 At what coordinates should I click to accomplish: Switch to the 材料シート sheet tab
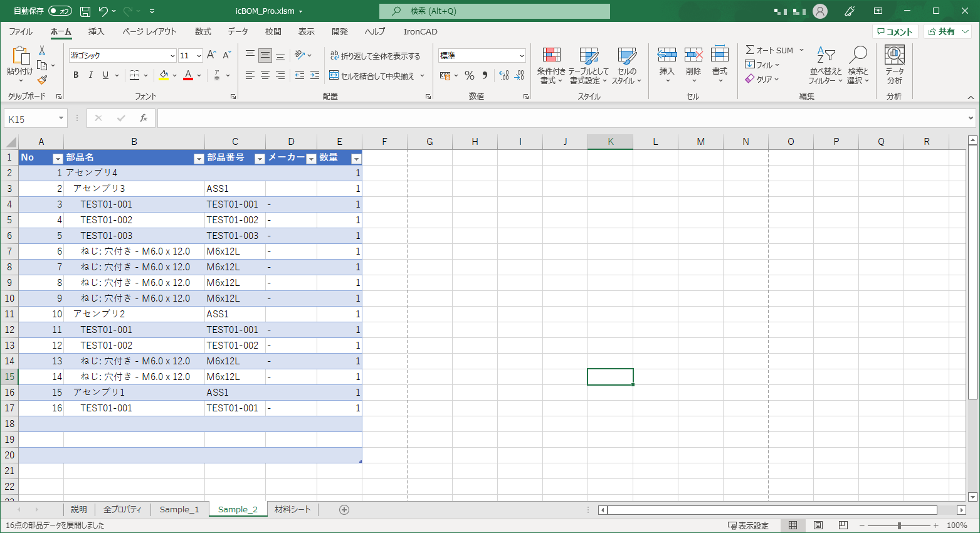tap(292, 510)
